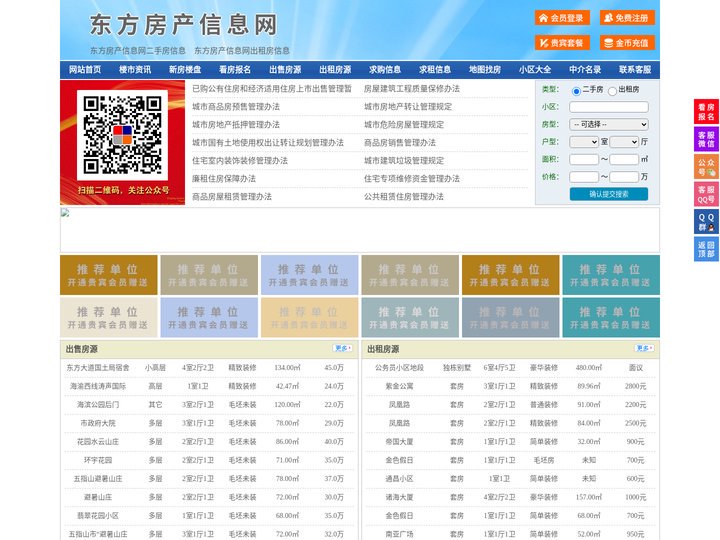The image size is (720, 540).
Task: Click the orange 公众号 side icon
Action: (x=706, y=167)
